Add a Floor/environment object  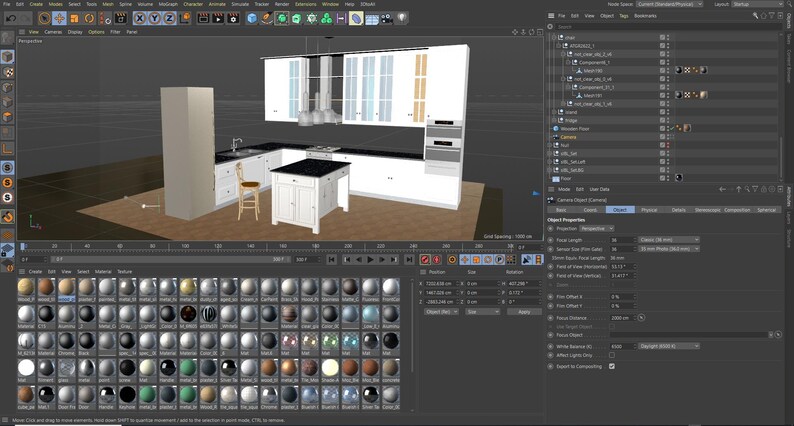tap(372, 19)
